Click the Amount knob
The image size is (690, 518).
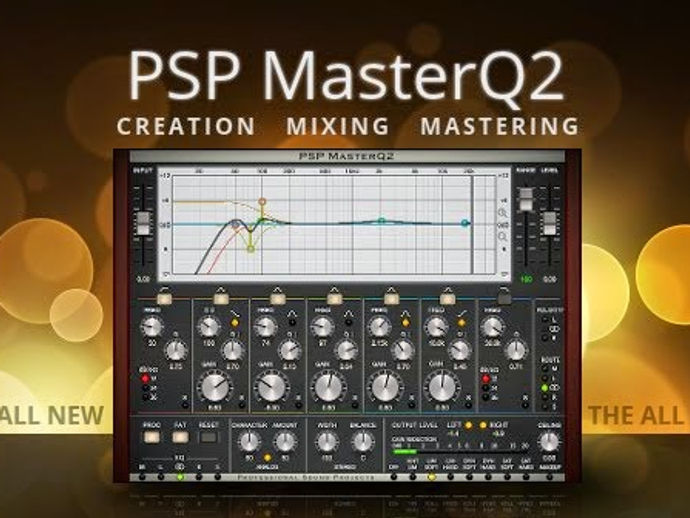pos(285,442)
